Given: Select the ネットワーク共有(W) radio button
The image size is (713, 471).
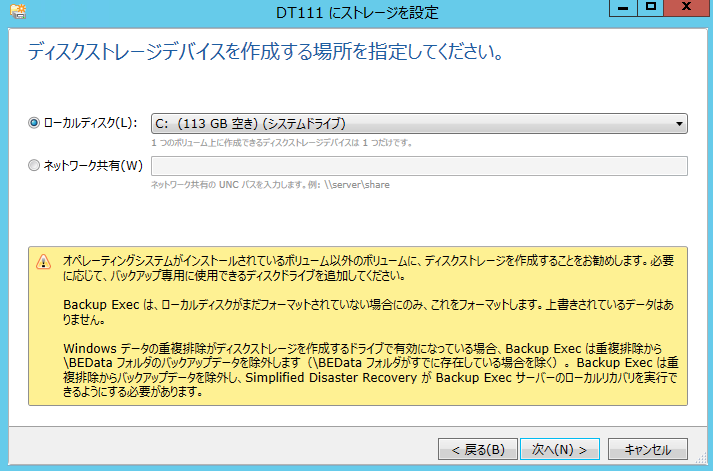Looking at the screenshot, I should tap(34, 165).
